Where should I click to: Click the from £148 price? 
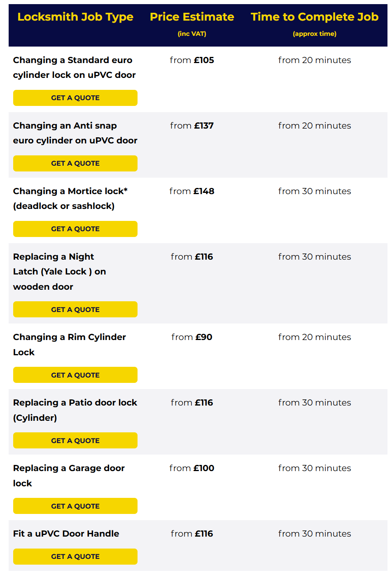192,191
